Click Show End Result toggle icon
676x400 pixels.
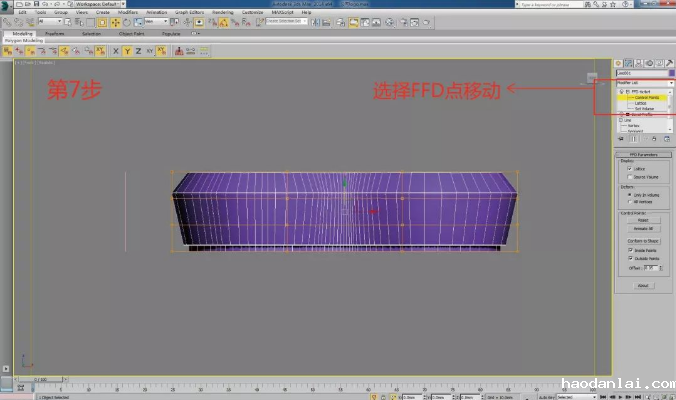click(x=633, y=139)
